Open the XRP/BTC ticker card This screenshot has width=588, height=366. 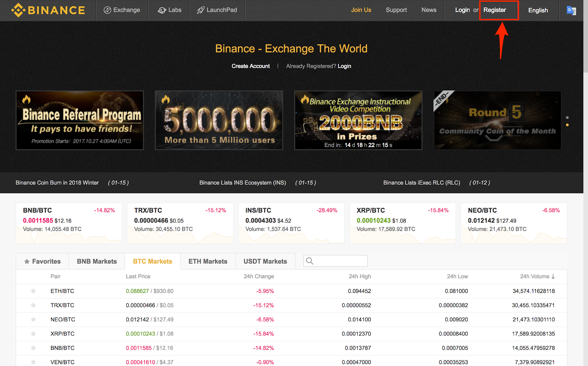(x=402, y=223)
